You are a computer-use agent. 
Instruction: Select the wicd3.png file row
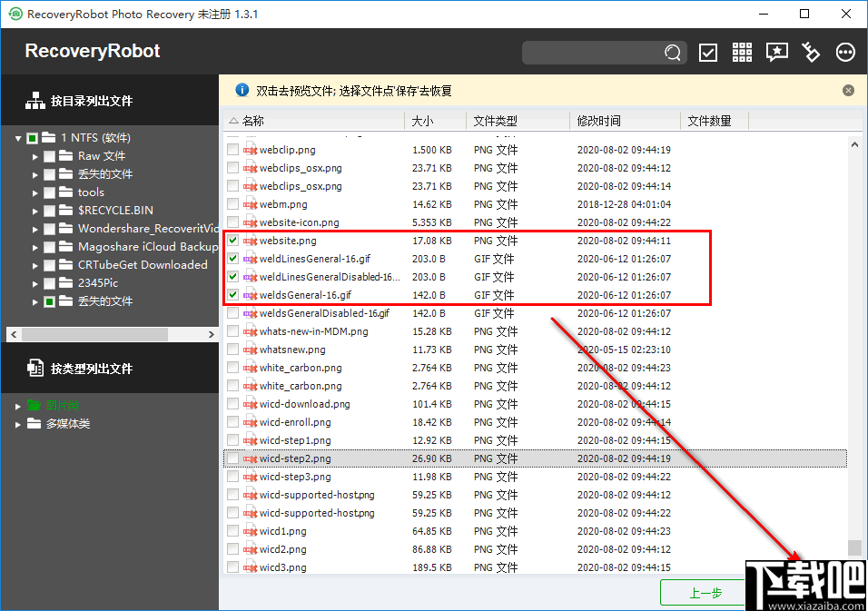[536, 567]
